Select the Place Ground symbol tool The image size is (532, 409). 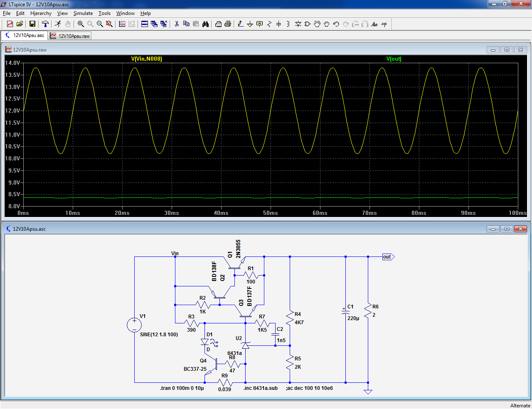coord(250,24)
